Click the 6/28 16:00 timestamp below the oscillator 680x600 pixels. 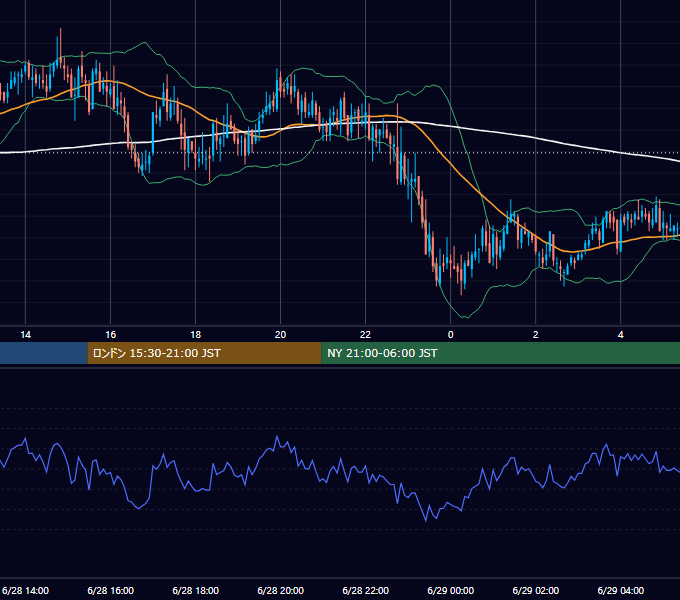pos(111,590)
